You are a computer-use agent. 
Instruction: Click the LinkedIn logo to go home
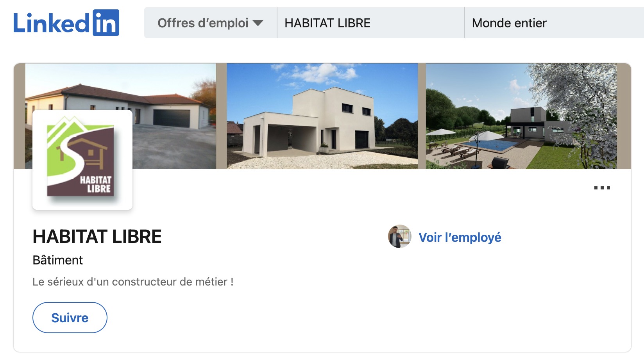tap(66, 23)
